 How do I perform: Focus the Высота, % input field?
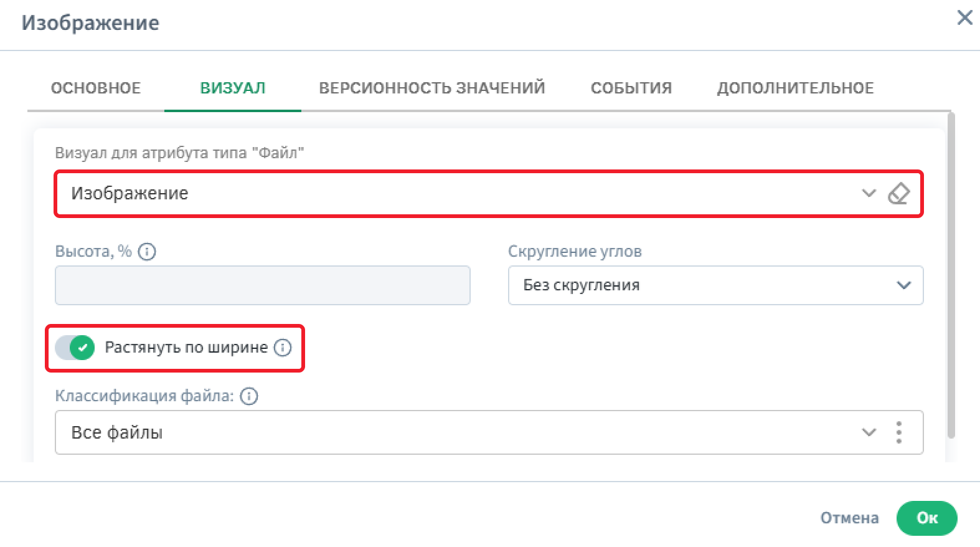pyautogui.click(x=262, y=285)
